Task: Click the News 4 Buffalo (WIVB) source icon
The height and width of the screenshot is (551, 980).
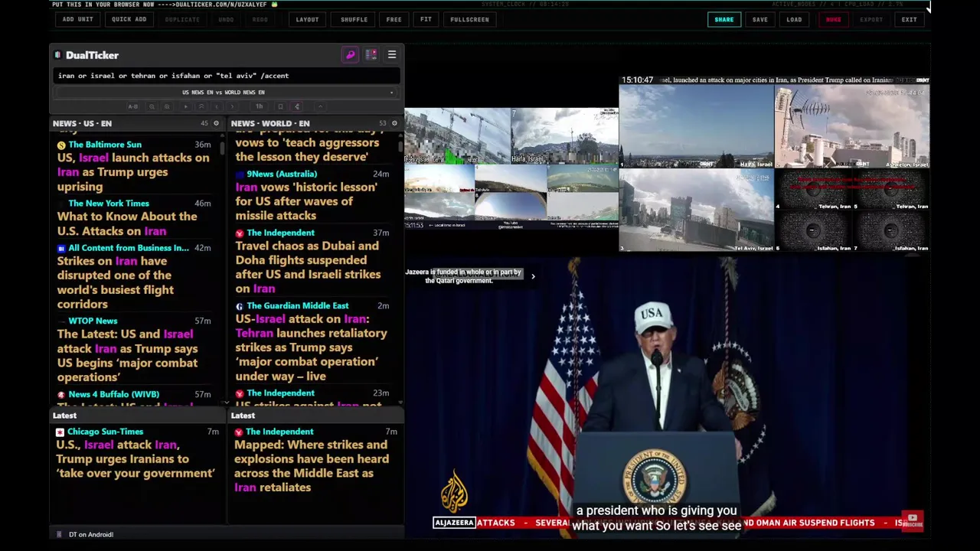Action: coord(61,395)
